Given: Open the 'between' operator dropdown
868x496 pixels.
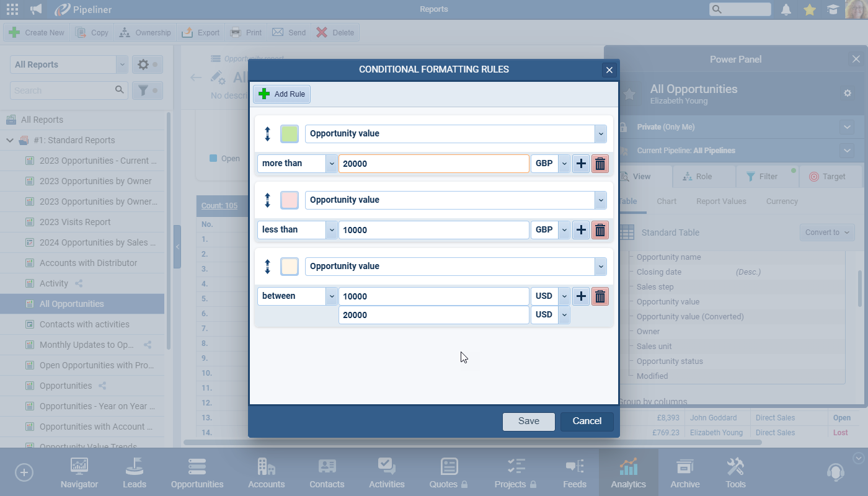Looking at the screenshot, I should pos(297,296).
